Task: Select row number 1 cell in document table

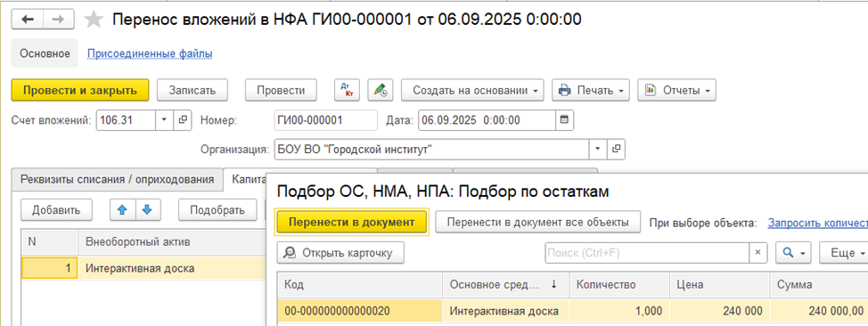Action: 49,268
